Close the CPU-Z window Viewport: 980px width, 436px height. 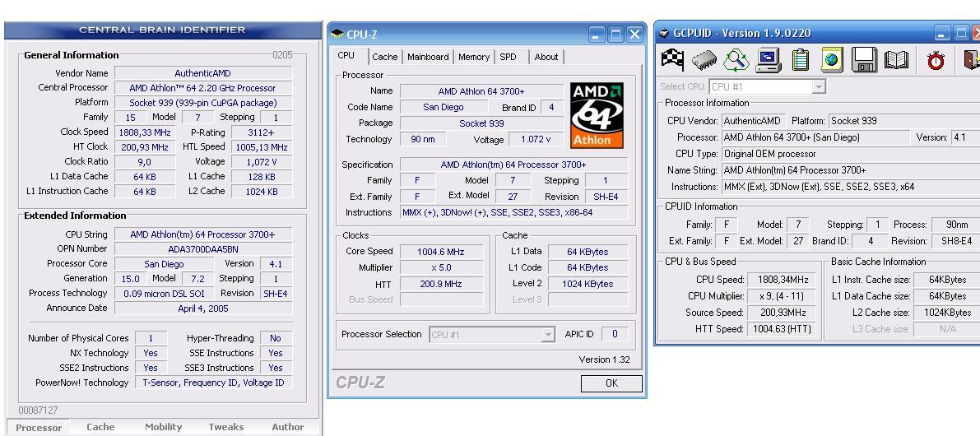[634, 35]
